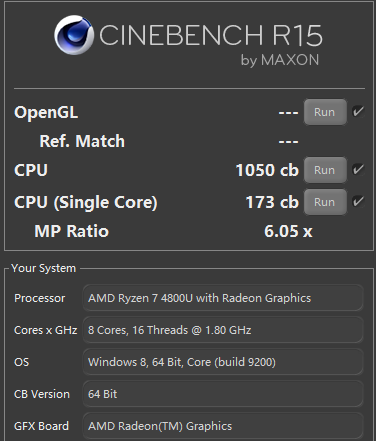Viewport: 376px width, 441px height.
Task: Toggle the OpenGL test checkbox
Action: tap(358, 111)
